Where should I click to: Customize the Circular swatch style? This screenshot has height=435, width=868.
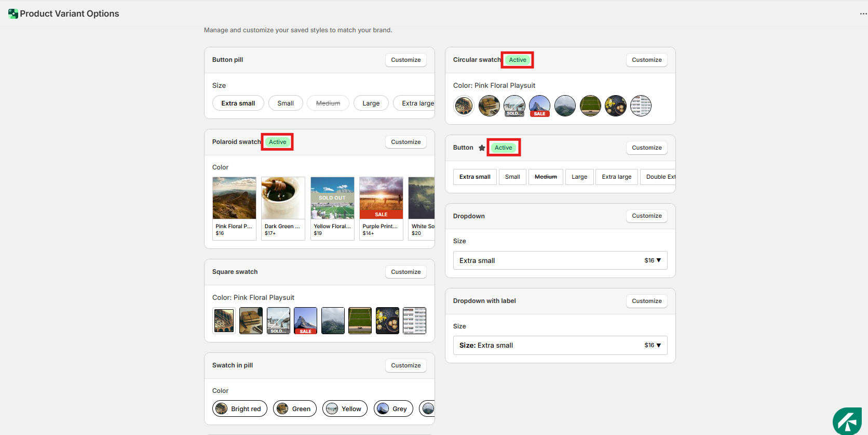click(646, 60)
